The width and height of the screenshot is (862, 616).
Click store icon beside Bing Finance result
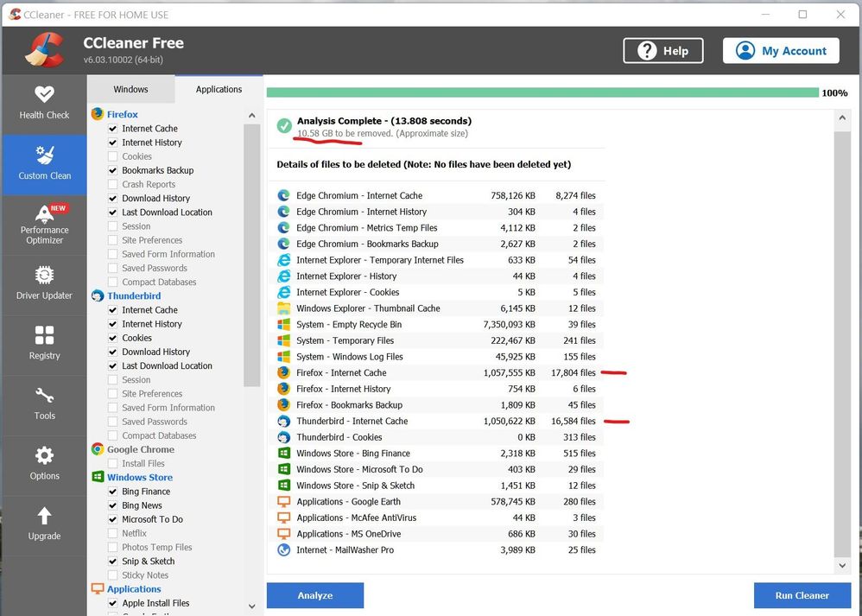coord(283,454)
